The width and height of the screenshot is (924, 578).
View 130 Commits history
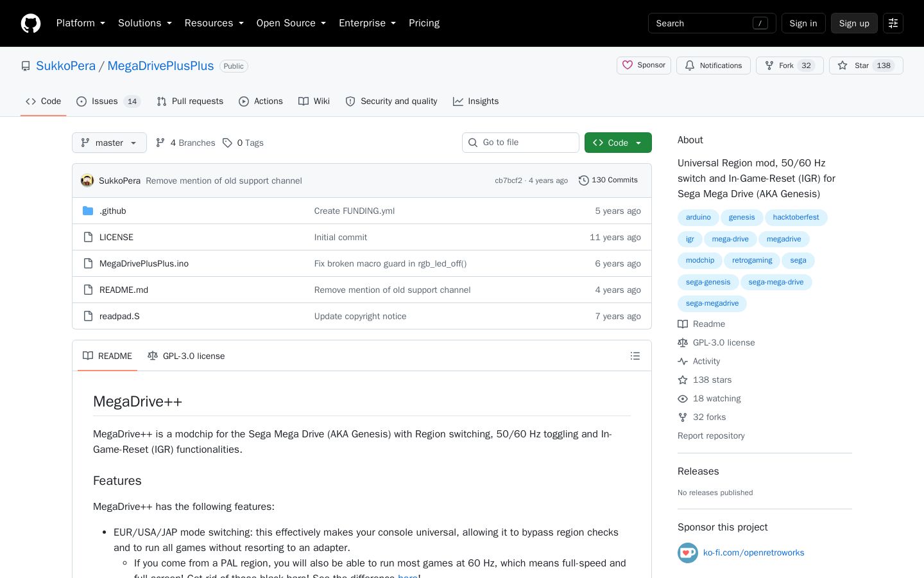(x=608, y=180)
